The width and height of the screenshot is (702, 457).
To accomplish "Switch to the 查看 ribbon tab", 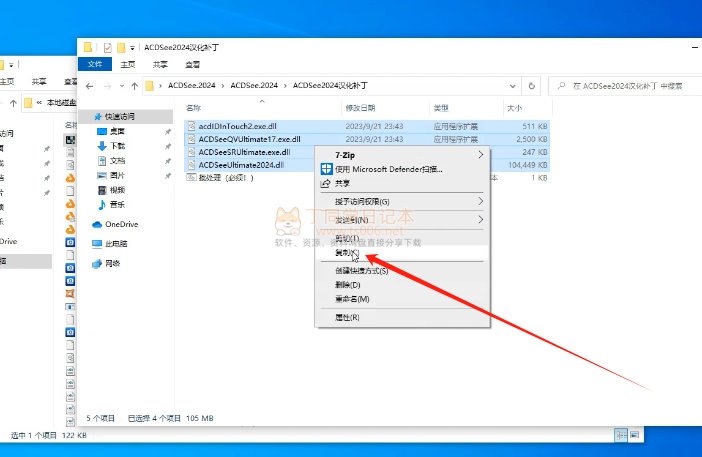I will click(x=193, y=64).
